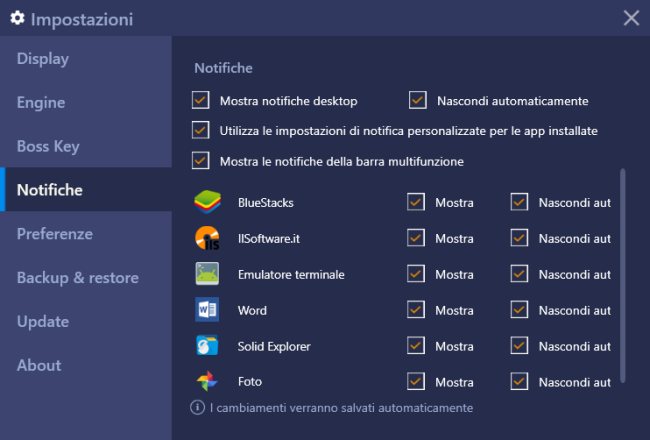Click the Impostazioni gear icon
Image resolution: width=650 pixels, height=440 pixels.
pos(17,18)
